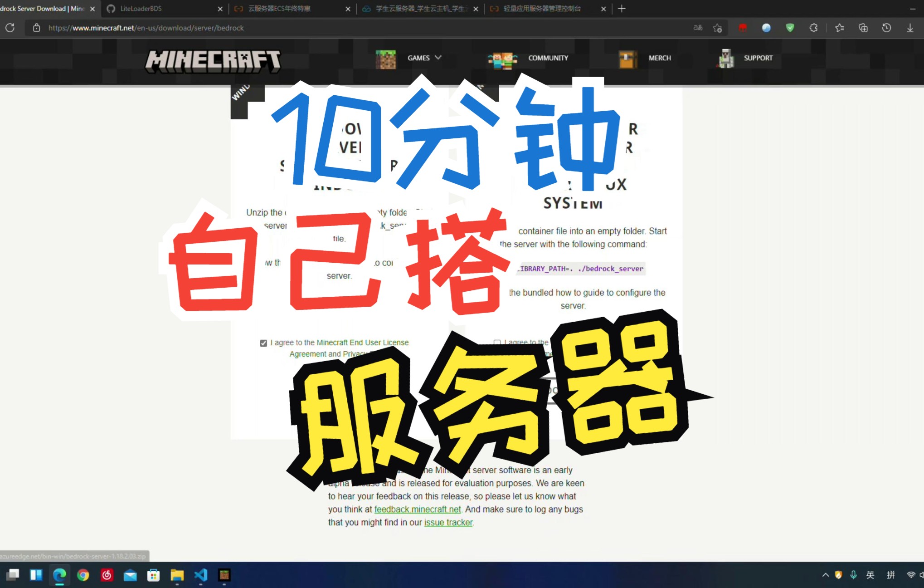Toggle the 拼 IME mode indicator
The image size is (924, 588).
click(x=891, y=575)
